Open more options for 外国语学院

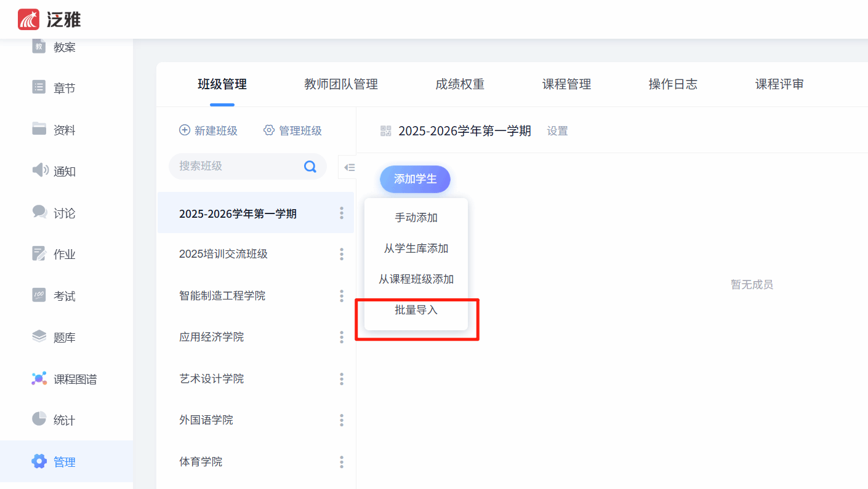[342, 420]
